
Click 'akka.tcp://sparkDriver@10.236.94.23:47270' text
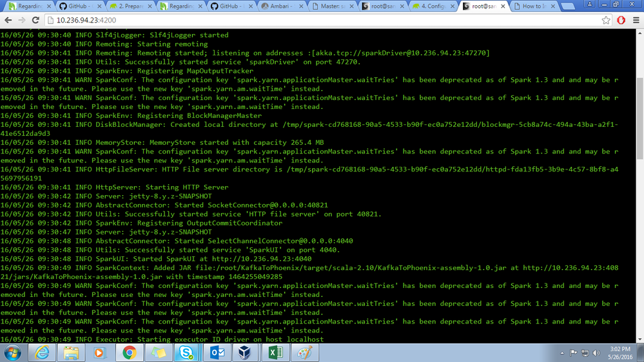coord(402,53)
